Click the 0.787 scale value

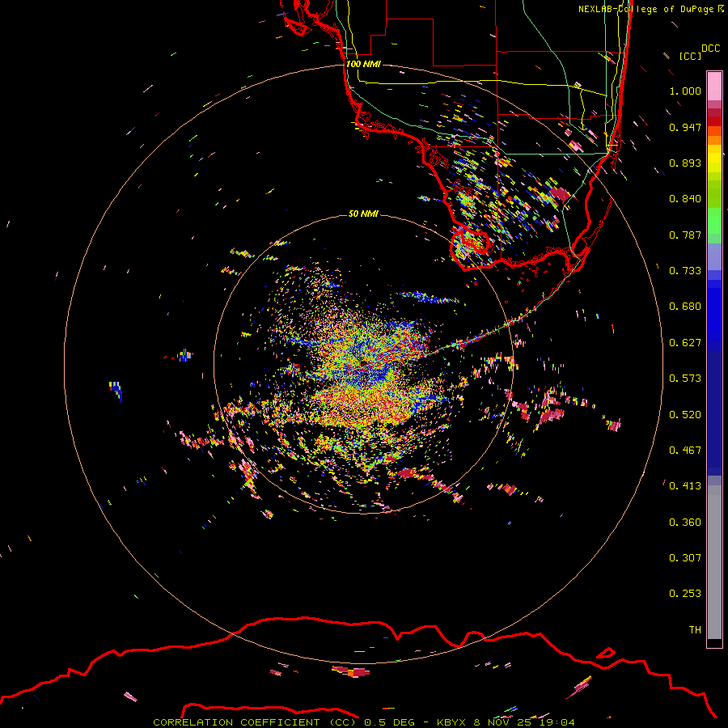685,235
